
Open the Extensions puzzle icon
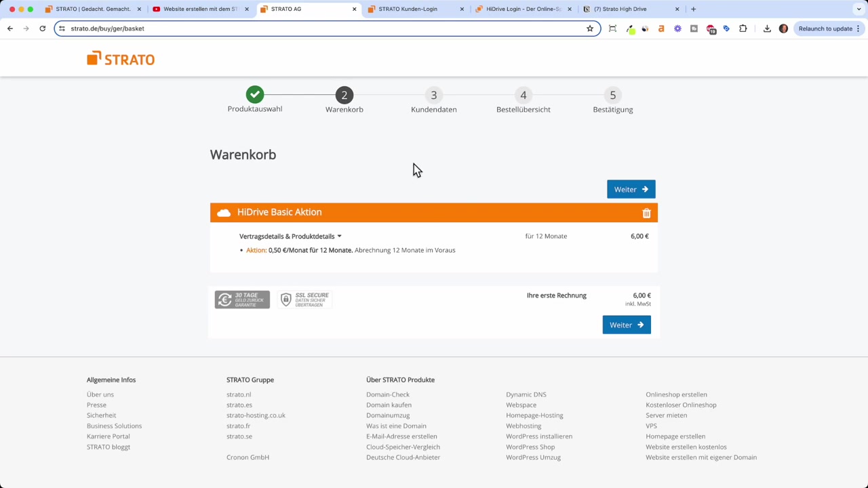743,28
